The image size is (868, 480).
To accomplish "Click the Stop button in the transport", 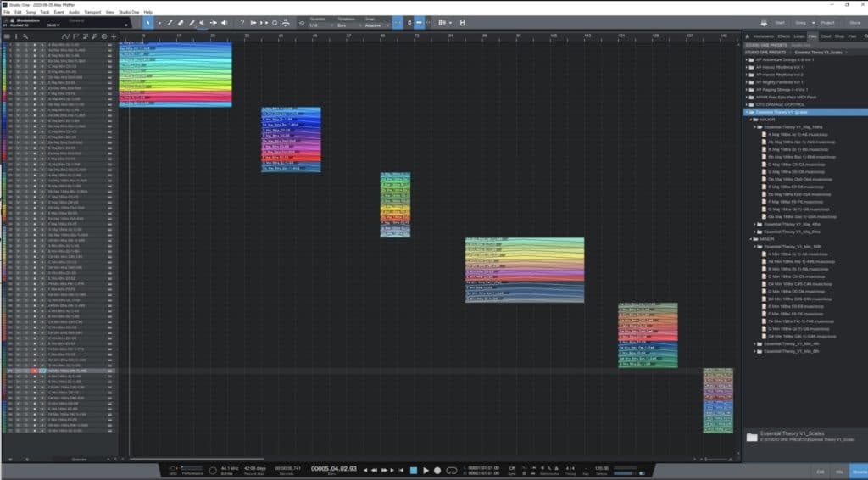I will tap(413, 470).
